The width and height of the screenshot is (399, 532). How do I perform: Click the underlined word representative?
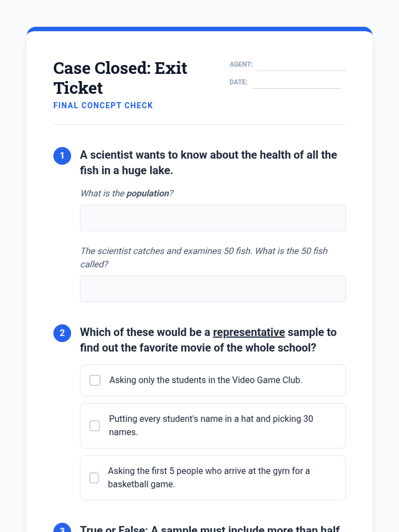click(x=249, y=332)
